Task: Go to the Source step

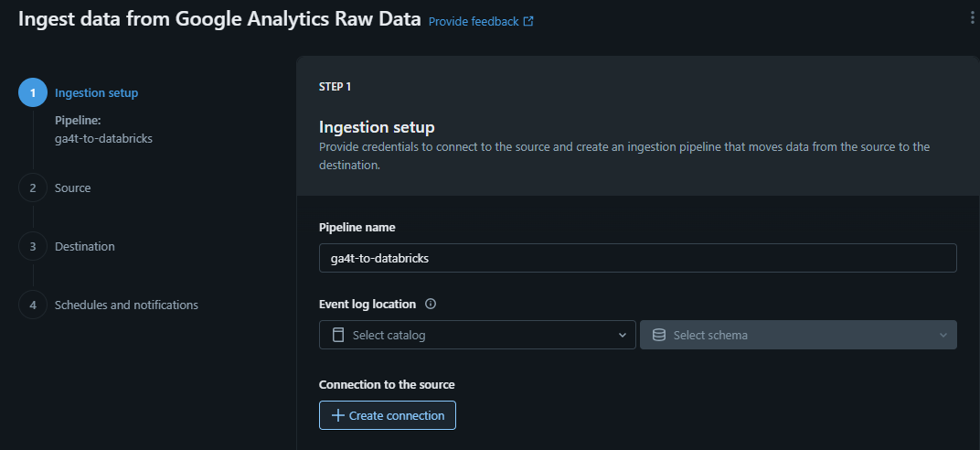Action: [72, 187]
